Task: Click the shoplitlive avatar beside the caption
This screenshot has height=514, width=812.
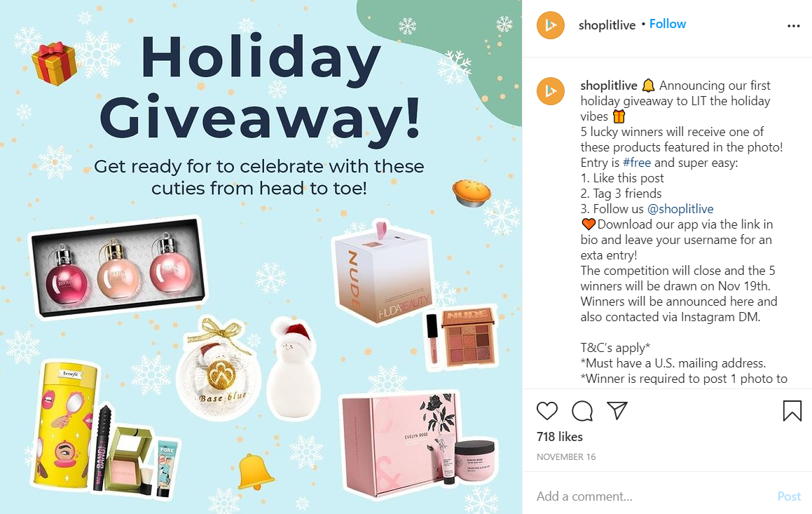Action: 551,91
